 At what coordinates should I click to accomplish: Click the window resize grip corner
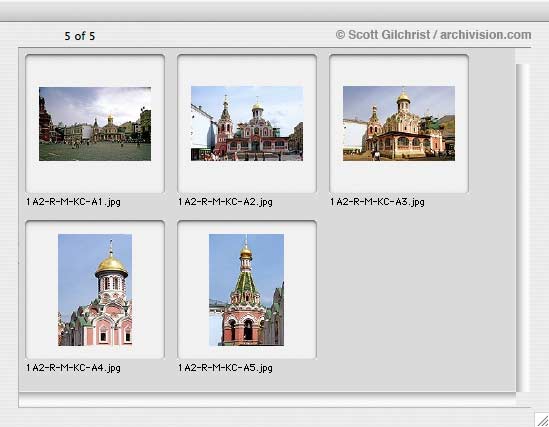point(542,420)
